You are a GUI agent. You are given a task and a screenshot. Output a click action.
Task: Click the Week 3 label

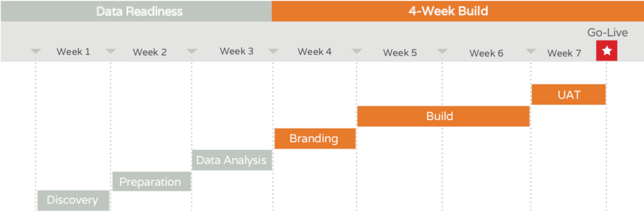(x=236, y=51)
